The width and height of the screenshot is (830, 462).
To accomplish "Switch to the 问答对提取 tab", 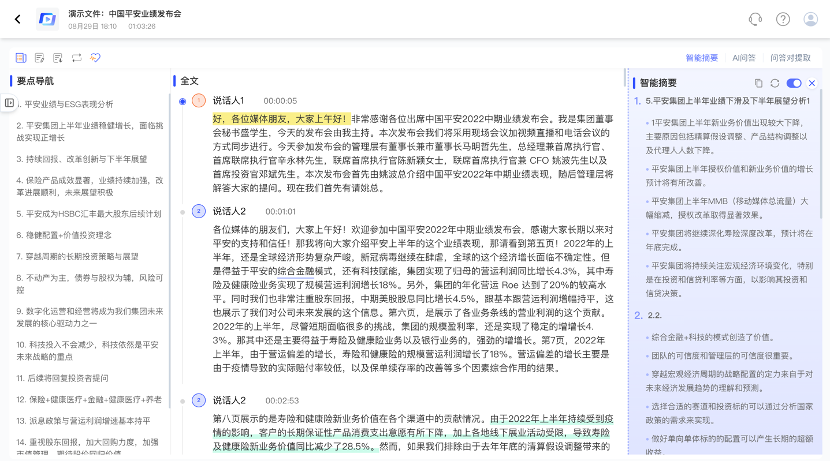I will (790, 58).
